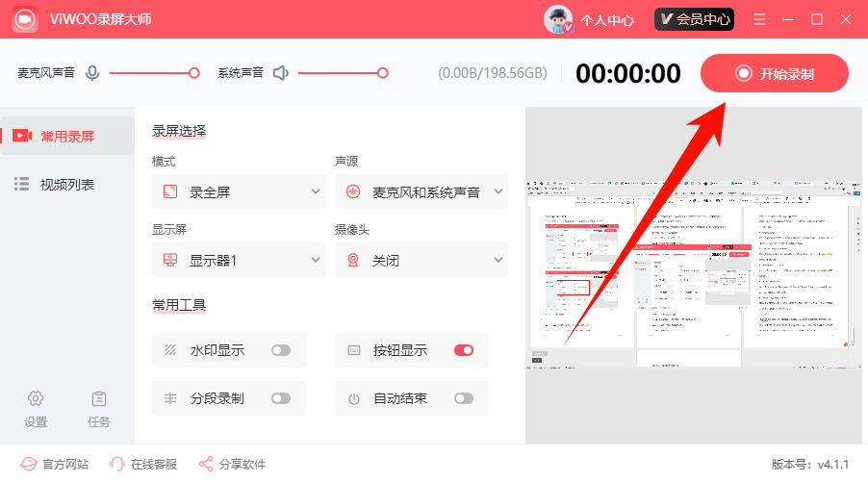Open 设置 gear icon
This screenshot has height=483, width=868.
[36, 398]
